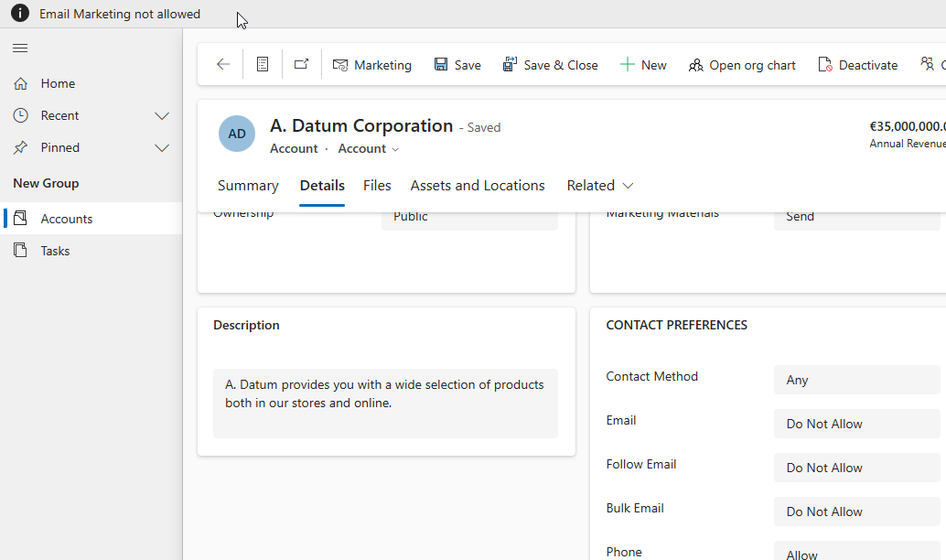Go back using the left arrow icon
Screen dimensions: 946x560
(223, 64)
